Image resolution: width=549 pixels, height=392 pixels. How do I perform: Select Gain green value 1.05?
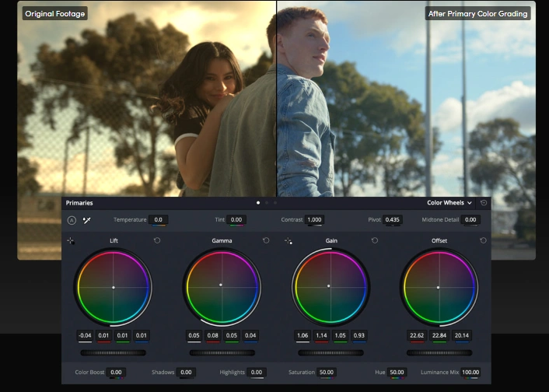pyautogui.click(x=341, y=335)
